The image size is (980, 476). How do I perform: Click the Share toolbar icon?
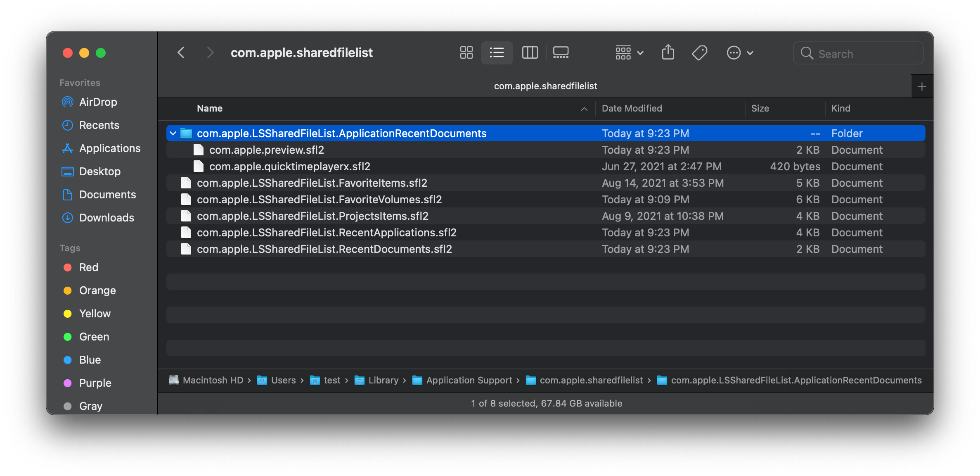click(668, 53)
